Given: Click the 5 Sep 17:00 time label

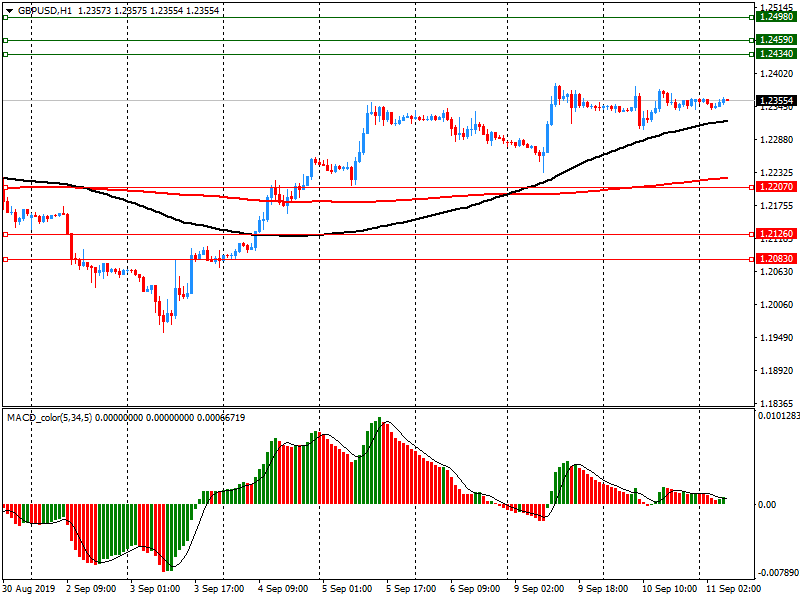Looking at the screenshot, I should click(411, 589).
